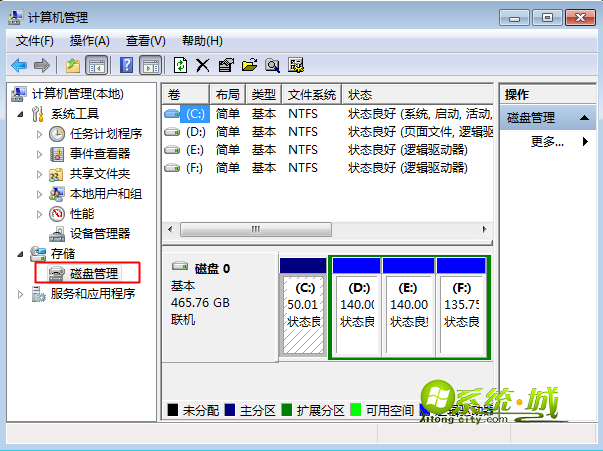603x451 pixels.
Task: Click the magnifier search toolbar icon
Action: click(272, 66)
